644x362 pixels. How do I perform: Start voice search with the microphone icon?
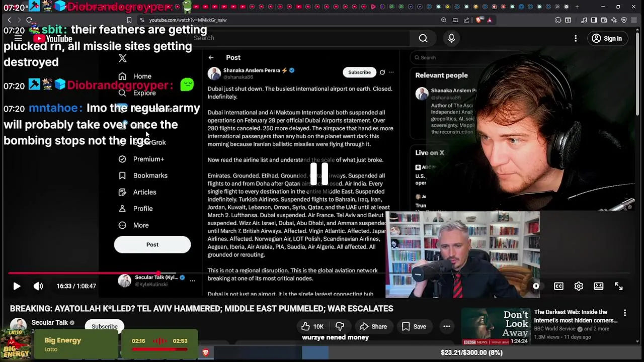tap(451, 38)
